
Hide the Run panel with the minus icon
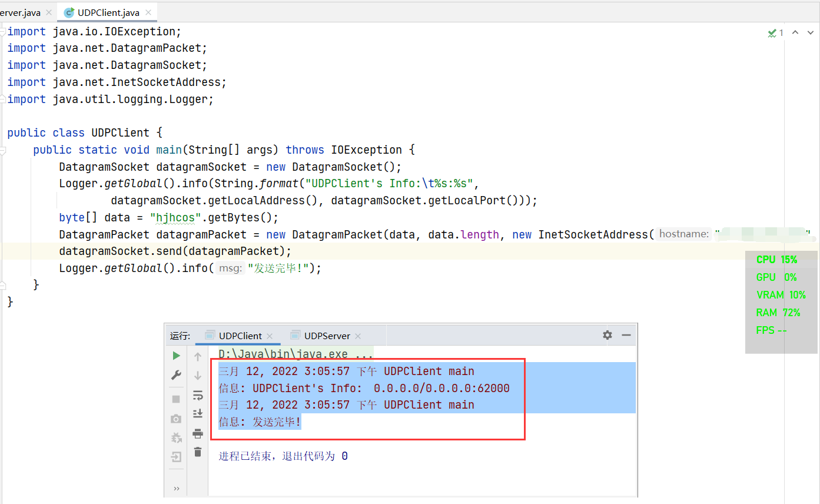pyautogui.click(x=626, y=335)
